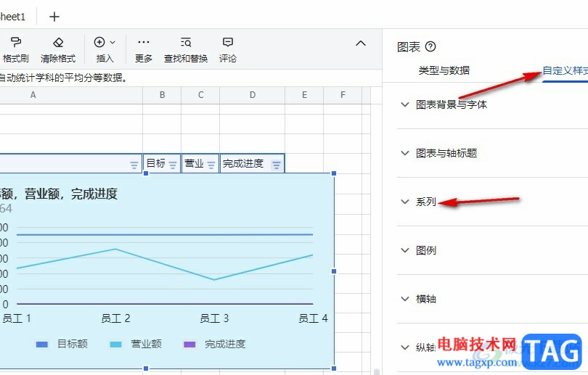Viewport: 588px width, 375px height.
Task: Select column B header
Action: 162,95
